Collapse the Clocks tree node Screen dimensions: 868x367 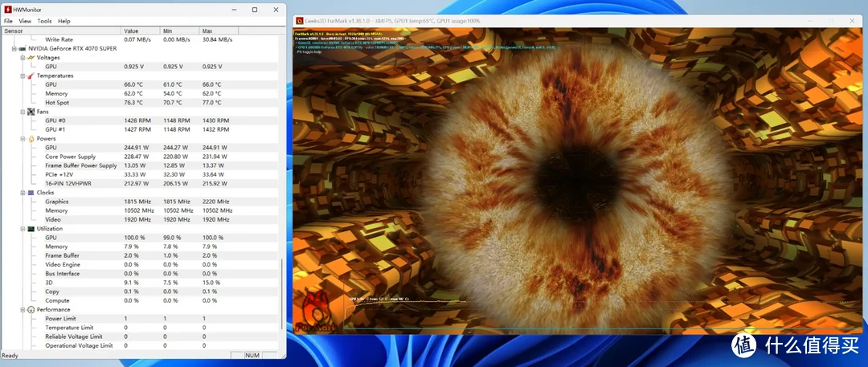point(23,193)
